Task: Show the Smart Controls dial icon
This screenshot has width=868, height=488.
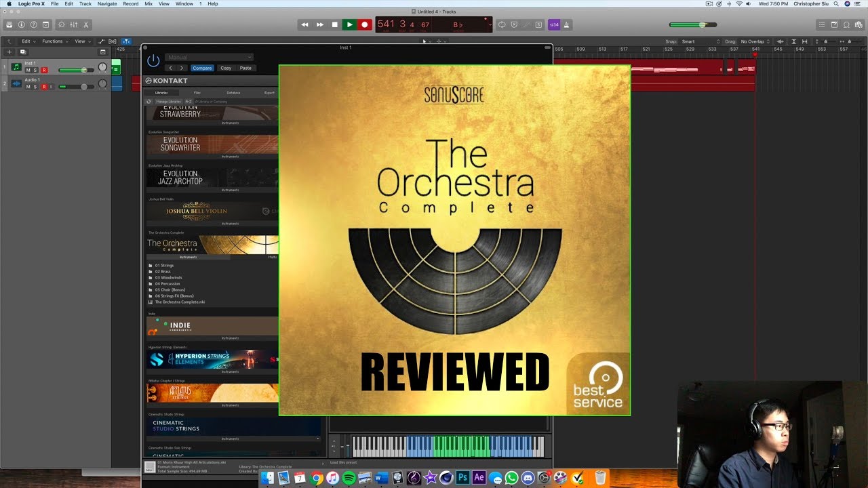Action: coord(62,24)
